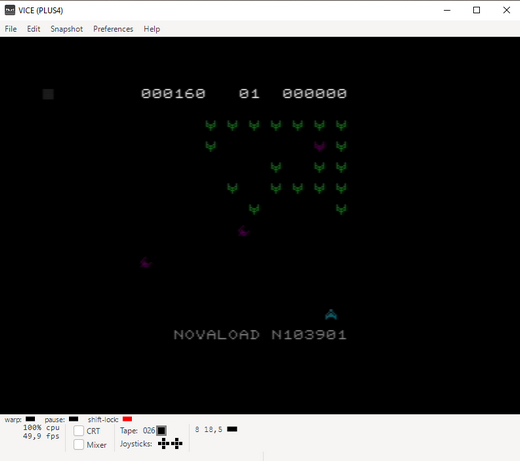Click the Joysticks: label

coord(136,444)
